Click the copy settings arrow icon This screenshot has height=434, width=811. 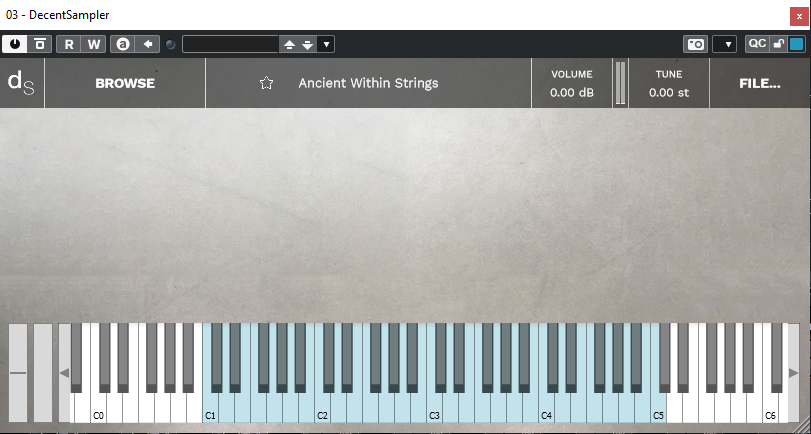click(x=148, y=44)
